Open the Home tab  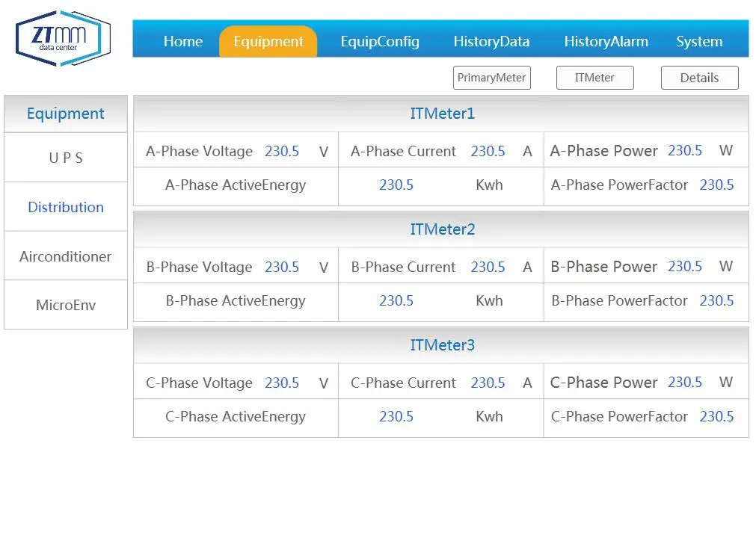[183, 42]
